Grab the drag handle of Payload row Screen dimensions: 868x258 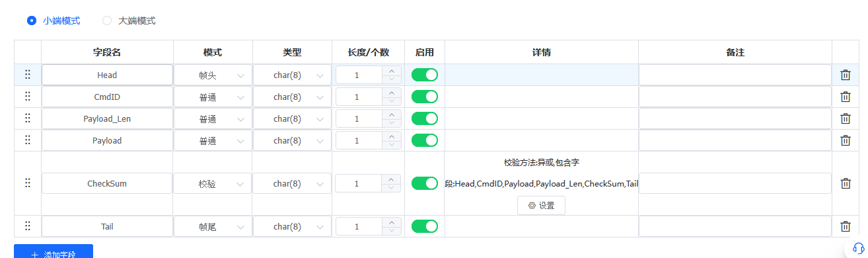28,140
